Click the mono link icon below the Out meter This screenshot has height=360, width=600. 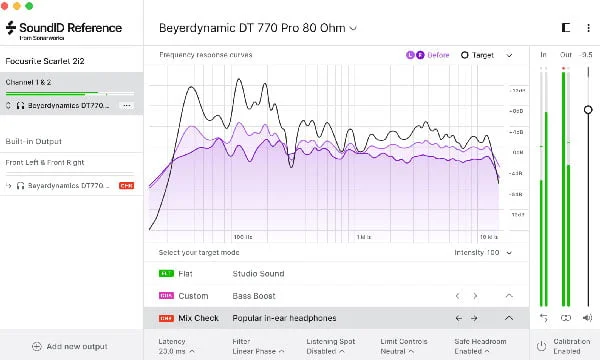[566, 318]
